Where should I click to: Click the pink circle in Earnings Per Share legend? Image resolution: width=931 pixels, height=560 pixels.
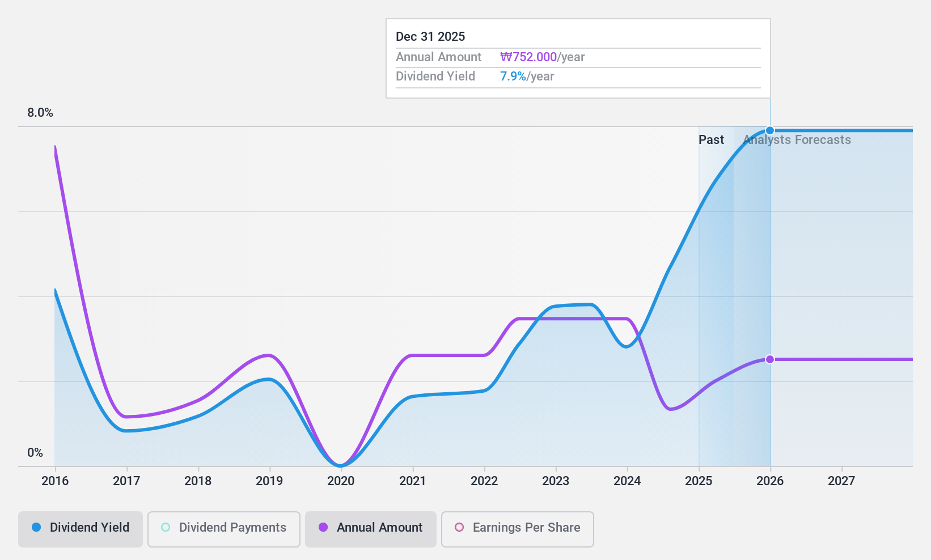click(x=459, y=527)
